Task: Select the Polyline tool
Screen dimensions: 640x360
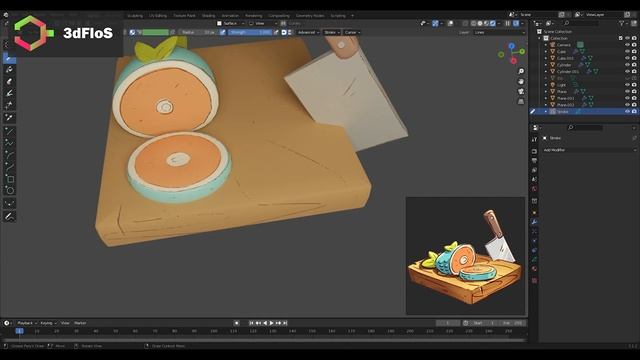Action: [x=9, y=143]
